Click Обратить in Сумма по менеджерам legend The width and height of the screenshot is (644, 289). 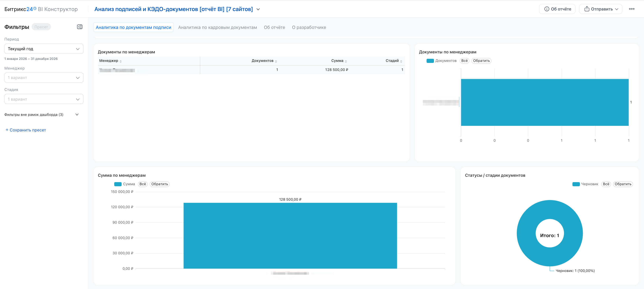(x=160, y=184)
